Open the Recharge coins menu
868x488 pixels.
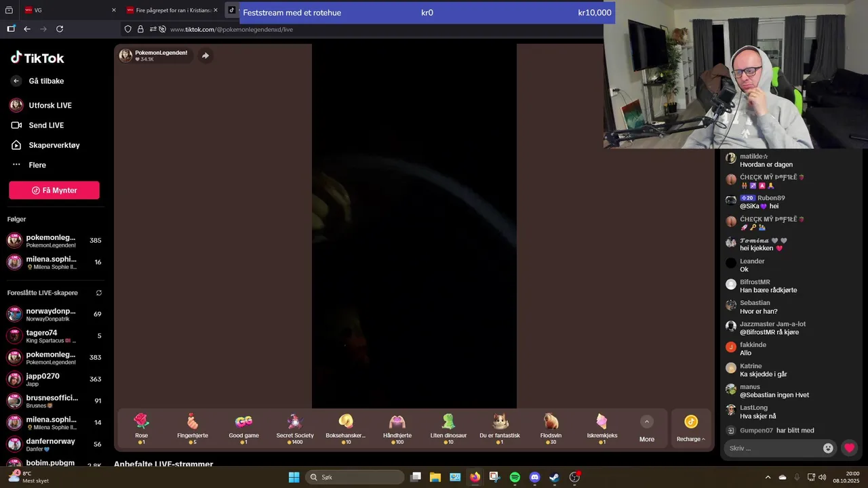click(690, 429)
